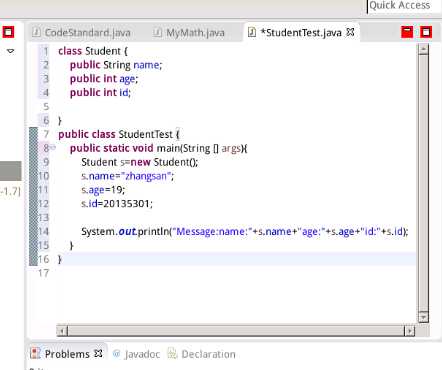
Task: Click the Java file icon on MyMath.java tab
Action: [157, 32]
